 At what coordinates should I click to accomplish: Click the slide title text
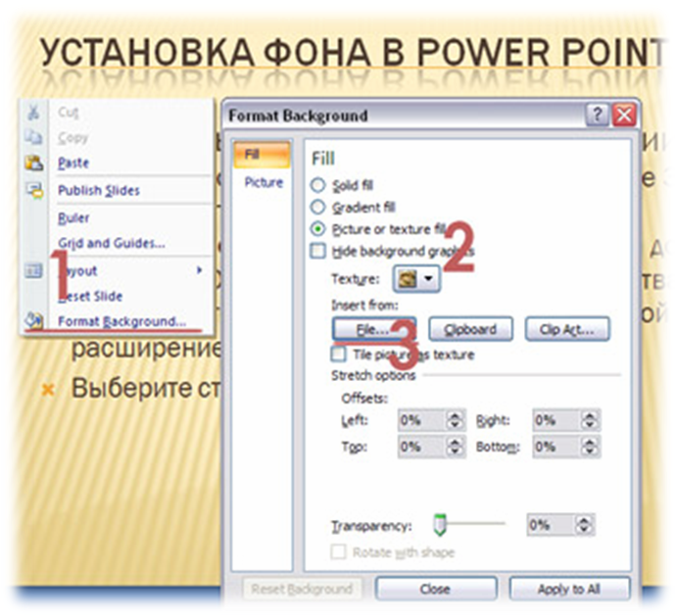pos(352,53)
